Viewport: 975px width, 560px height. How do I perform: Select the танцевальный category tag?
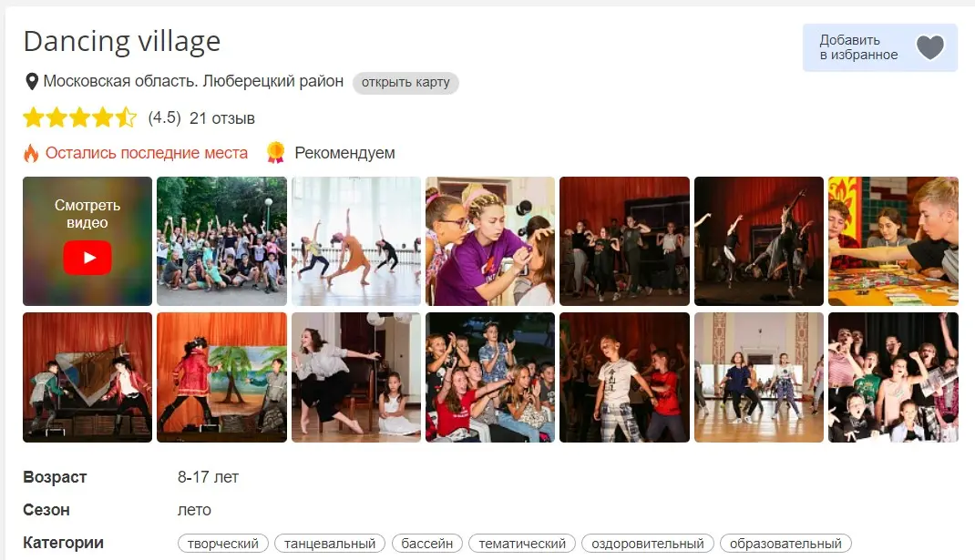[330, 544]
